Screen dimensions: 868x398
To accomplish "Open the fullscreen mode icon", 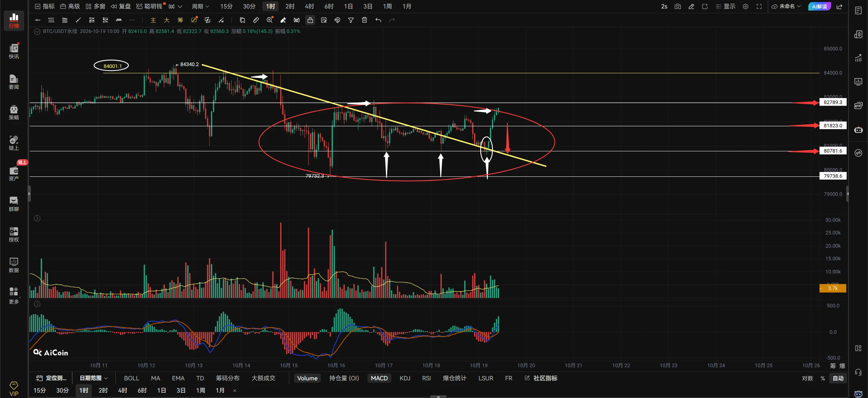I will point(759,6).
